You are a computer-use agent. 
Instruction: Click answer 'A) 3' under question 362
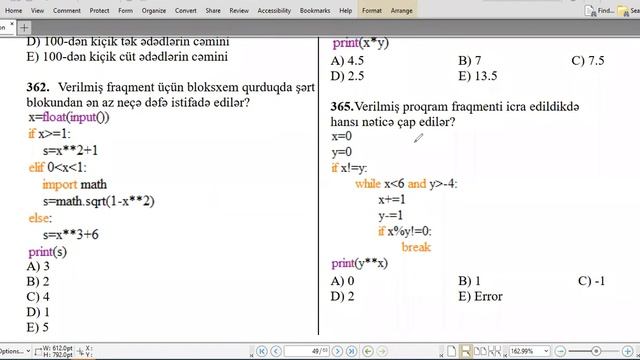[38, 267]
